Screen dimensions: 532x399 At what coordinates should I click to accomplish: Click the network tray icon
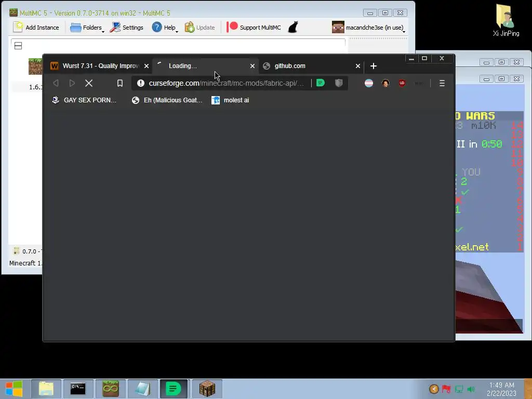tap(459, 389)
